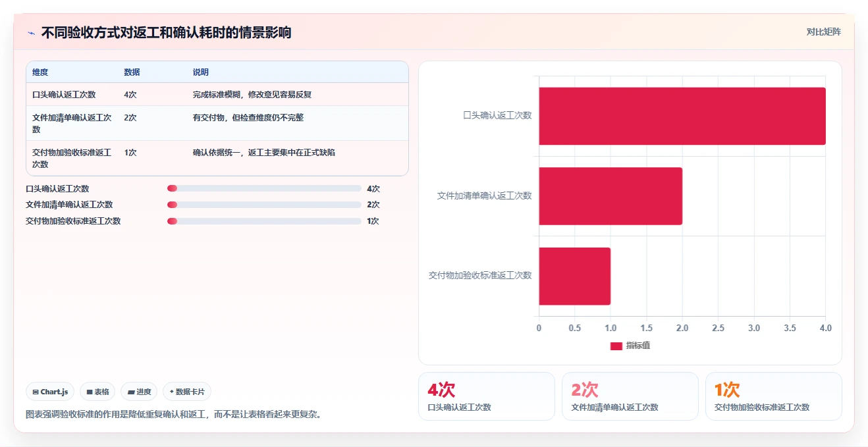Screen dimensions: 868x447
Task: Click description 完成标准模糊，修改意见容易反复
Action: coord(252,95)
